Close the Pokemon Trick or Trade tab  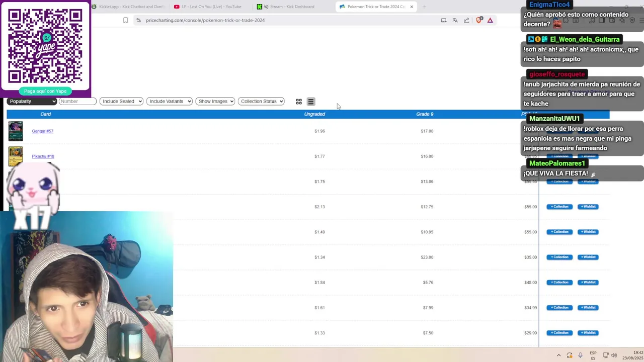(x=412, y=7)
